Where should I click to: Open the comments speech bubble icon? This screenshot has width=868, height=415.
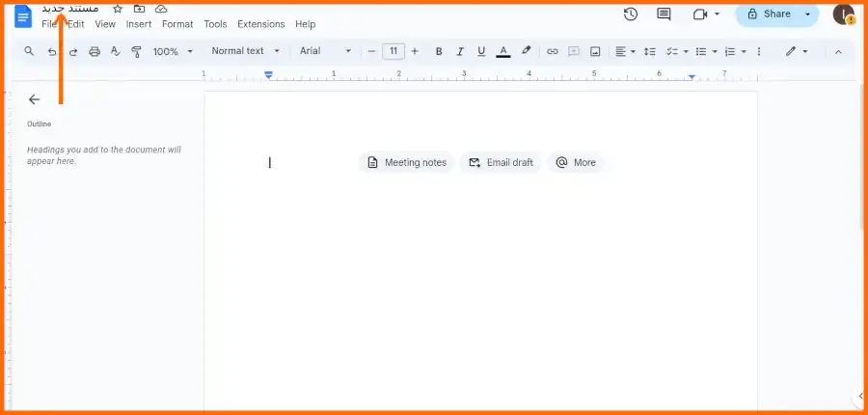pyautogui.click(x=664, y=14)
